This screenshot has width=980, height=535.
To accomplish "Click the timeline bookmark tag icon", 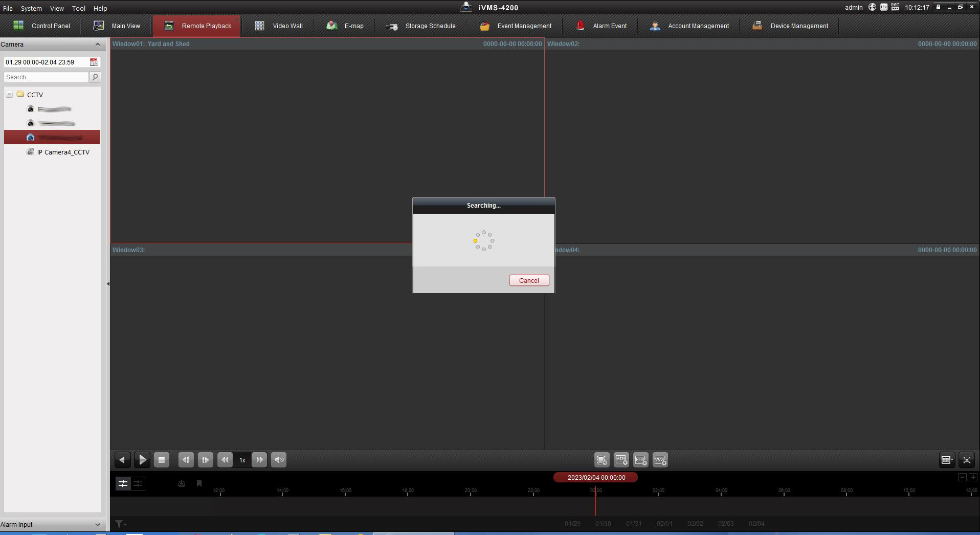I will click(x=199, y=483).
